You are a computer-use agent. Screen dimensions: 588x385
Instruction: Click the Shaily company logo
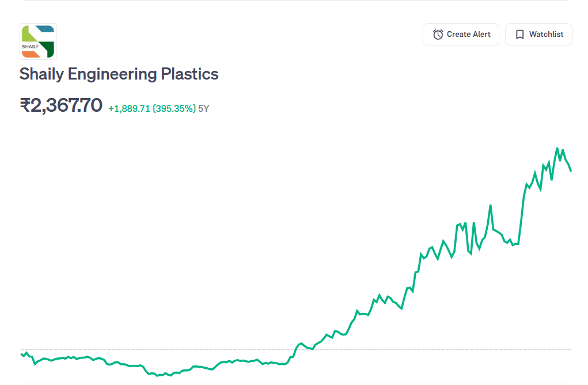click(38, 41)
